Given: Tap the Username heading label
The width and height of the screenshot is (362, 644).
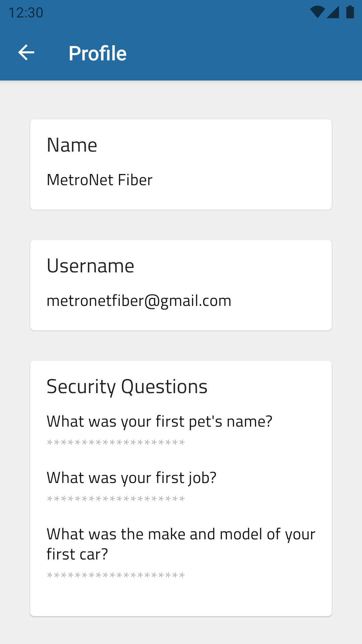Looking at the screenshot, I should point(90,266).
